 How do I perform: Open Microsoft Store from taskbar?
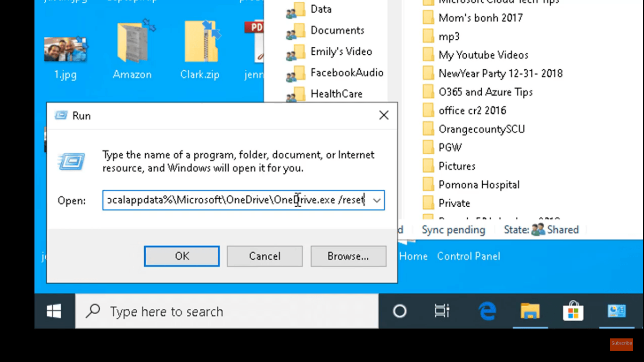tap(573, 311)
